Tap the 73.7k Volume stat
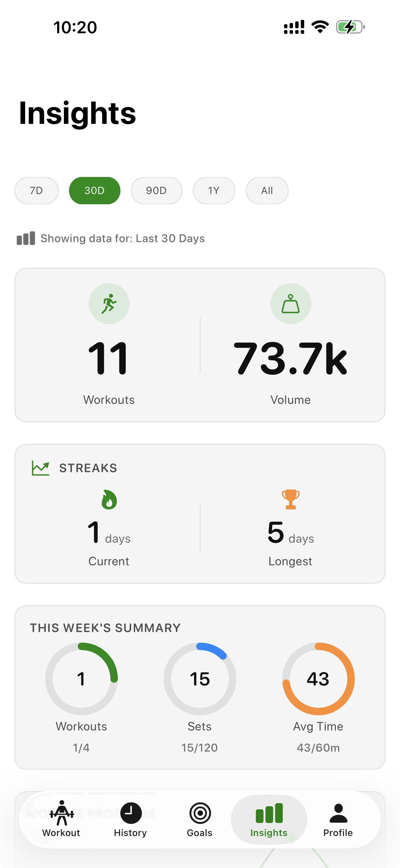The height and width of the screenshot is (868, 400). coord(290,359)
